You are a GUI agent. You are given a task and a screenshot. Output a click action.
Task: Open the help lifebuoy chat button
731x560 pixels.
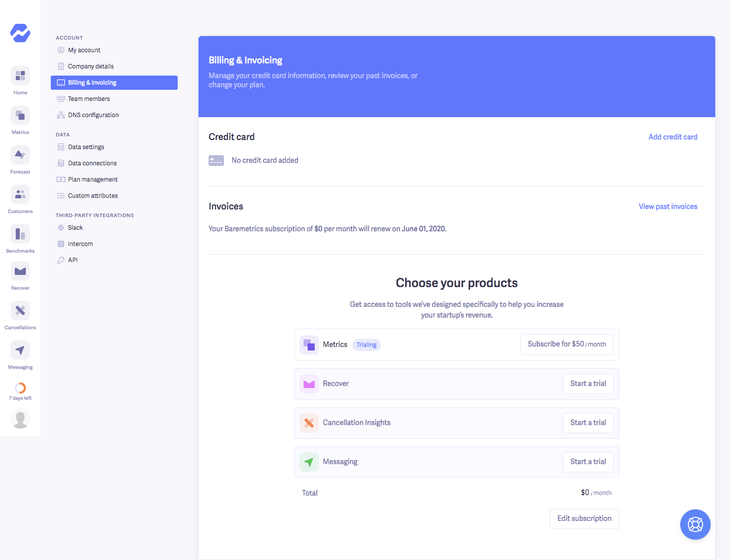click(x=695, y=524)
